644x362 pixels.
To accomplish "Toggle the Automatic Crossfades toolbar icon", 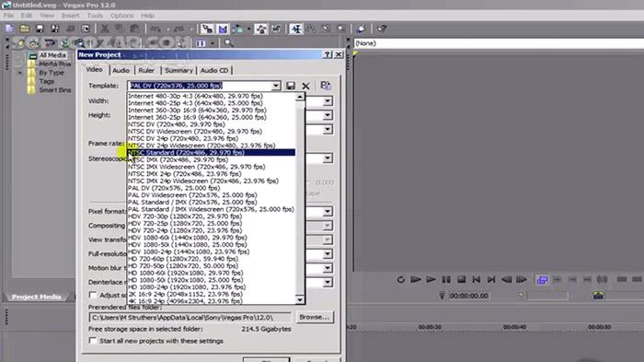I will pyautogui.click(x=223, y=29).
